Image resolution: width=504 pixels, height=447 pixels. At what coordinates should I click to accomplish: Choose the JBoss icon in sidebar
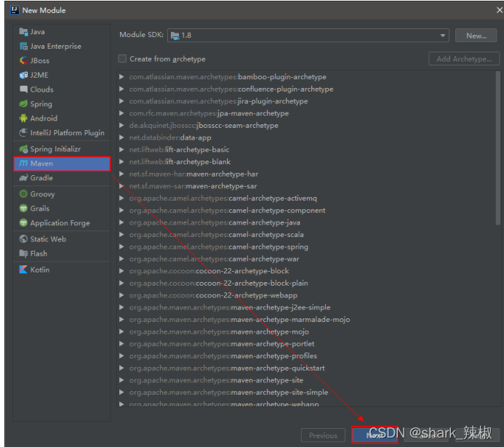tap(24, 61)
